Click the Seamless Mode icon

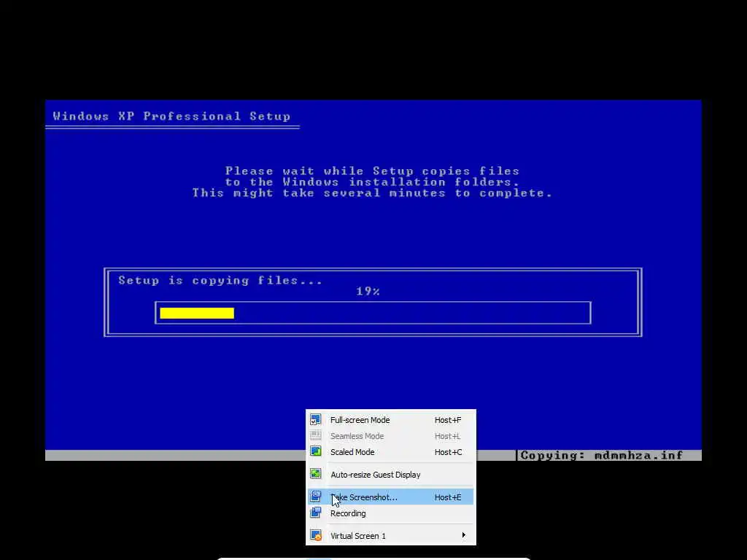click(315, 436)
